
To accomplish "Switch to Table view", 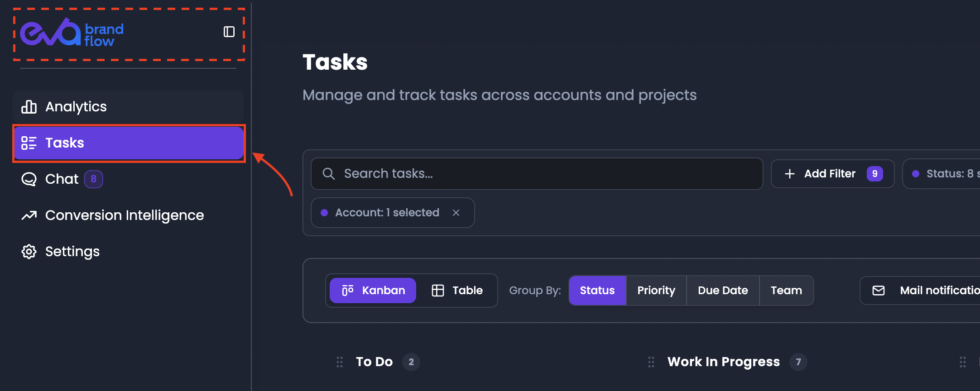I will [457, 291].
